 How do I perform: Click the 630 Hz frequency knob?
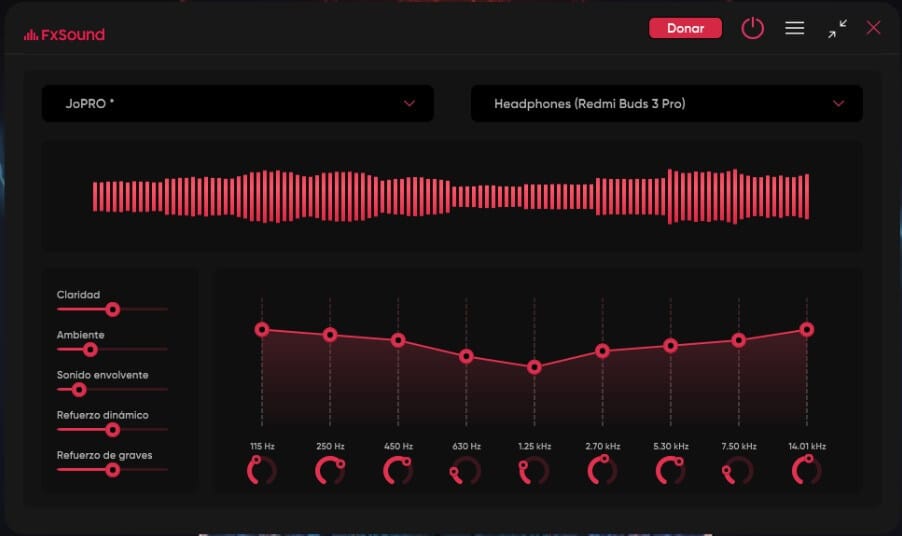[466, 470]
